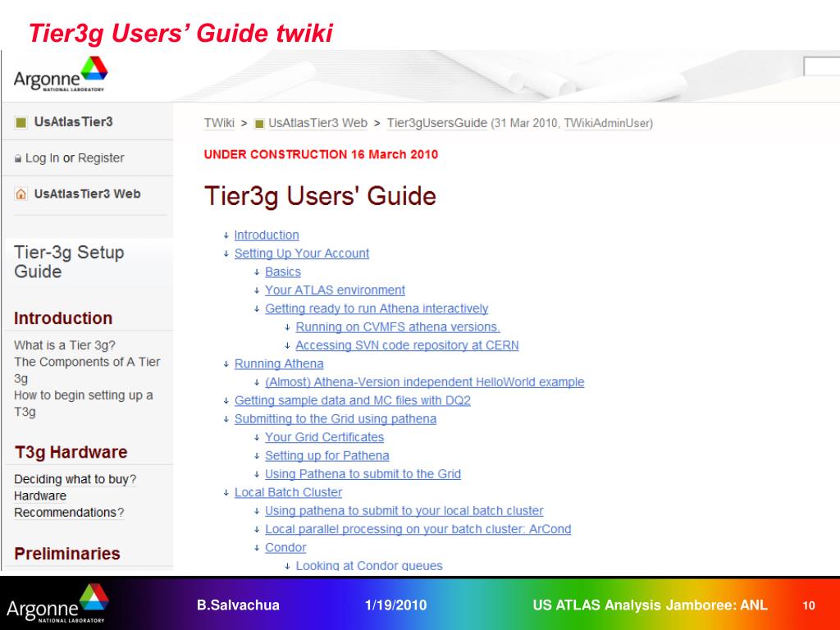The width and height of the screenshot is (840, 630).
Task: Open Running on CVMFS athena versions link
Action: pos(398,326)
